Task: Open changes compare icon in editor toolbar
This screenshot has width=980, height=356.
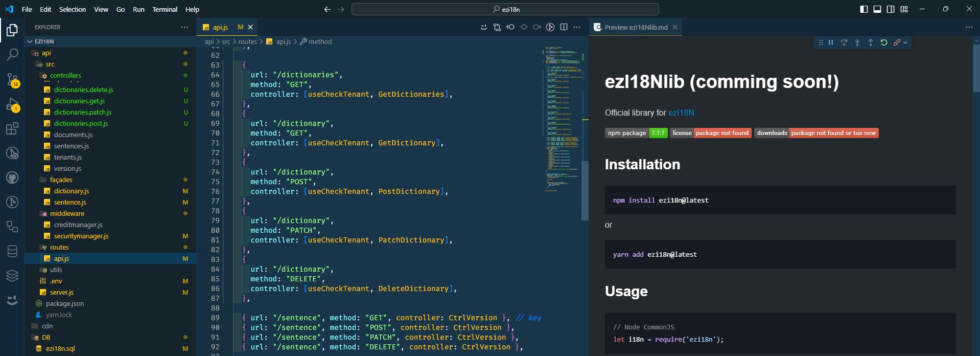Action: tap(497, 27)
